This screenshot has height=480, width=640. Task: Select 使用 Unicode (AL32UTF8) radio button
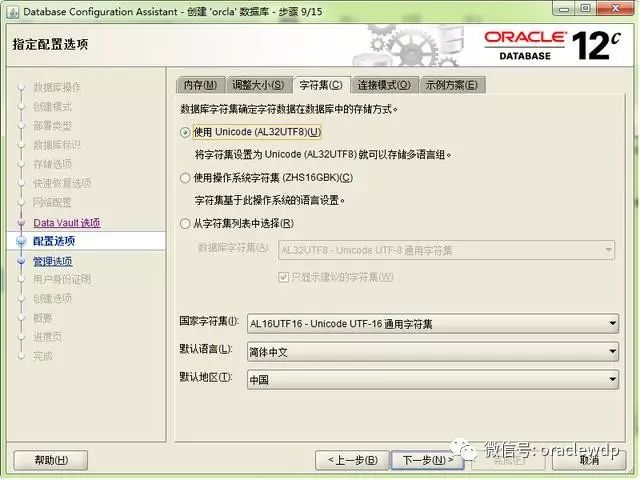(x=185, y=132)
